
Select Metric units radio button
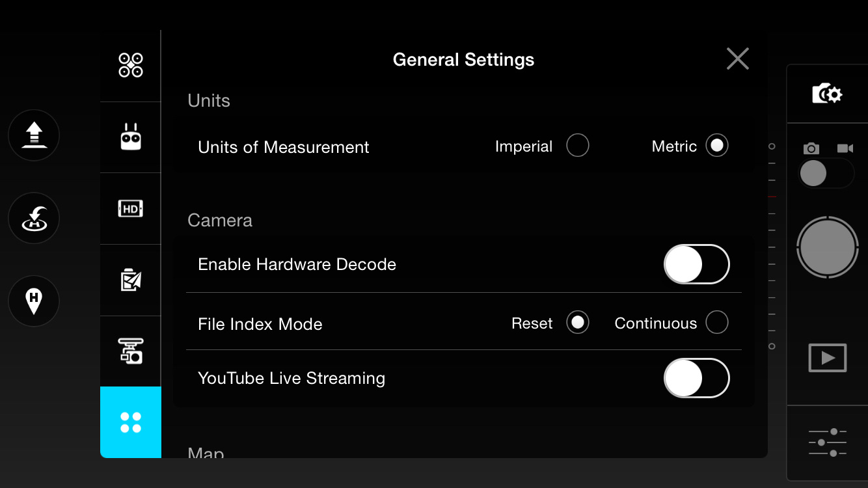(x=717, y=145)
